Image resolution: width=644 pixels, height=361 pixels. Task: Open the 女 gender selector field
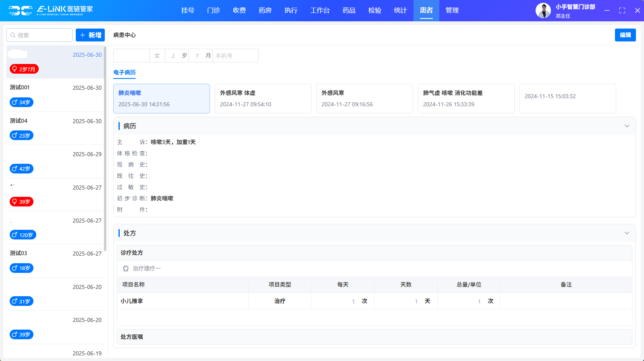click(x=157, y=56)
